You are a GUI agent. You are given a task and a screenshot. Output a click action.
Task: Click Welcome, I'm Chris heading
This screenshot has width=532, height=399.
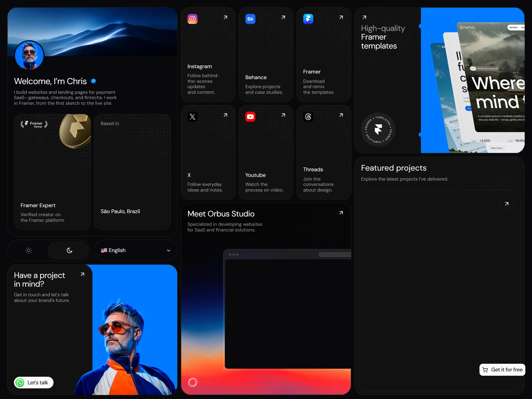tap(50, 81)
